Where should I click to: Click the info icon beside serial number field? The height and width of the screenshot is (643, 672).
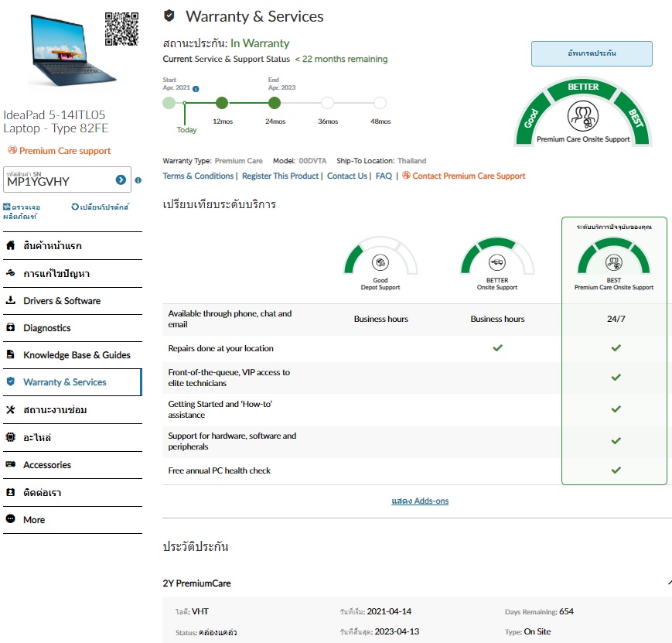(138, 180)
